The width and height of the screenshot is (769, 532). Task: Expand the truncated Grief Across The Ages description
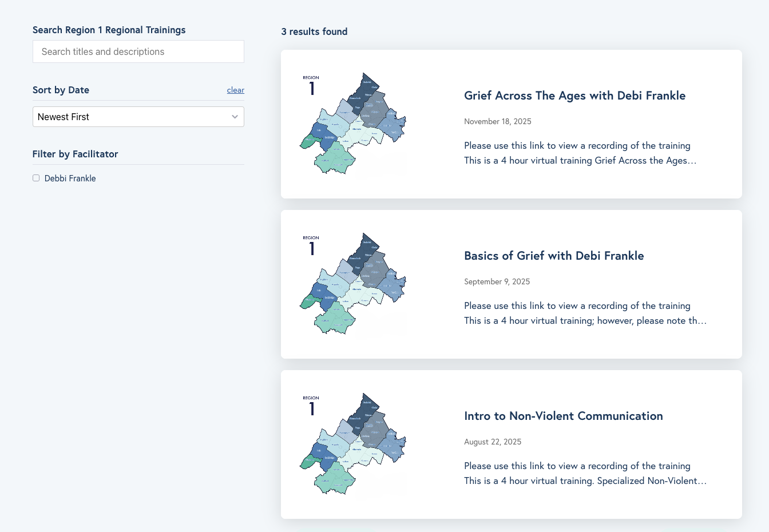[580, 161]
